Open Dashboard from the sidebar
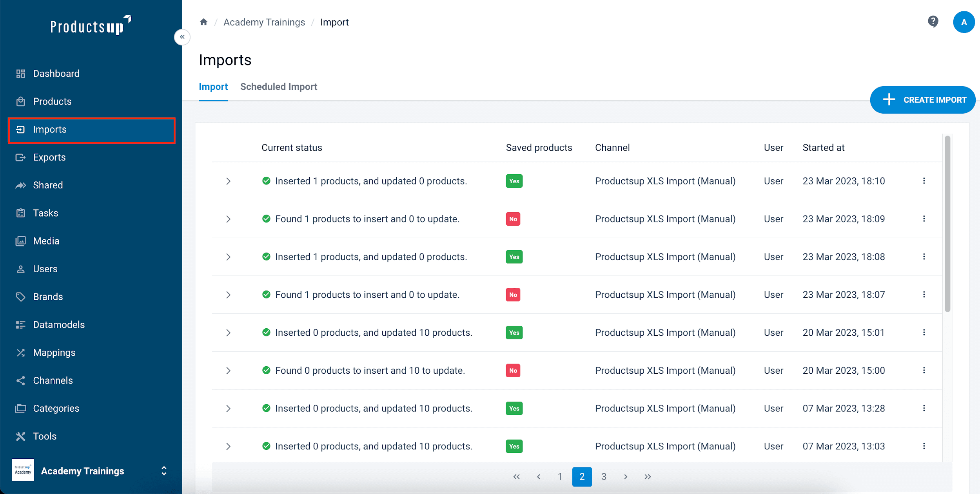 (x=56, y=74)
